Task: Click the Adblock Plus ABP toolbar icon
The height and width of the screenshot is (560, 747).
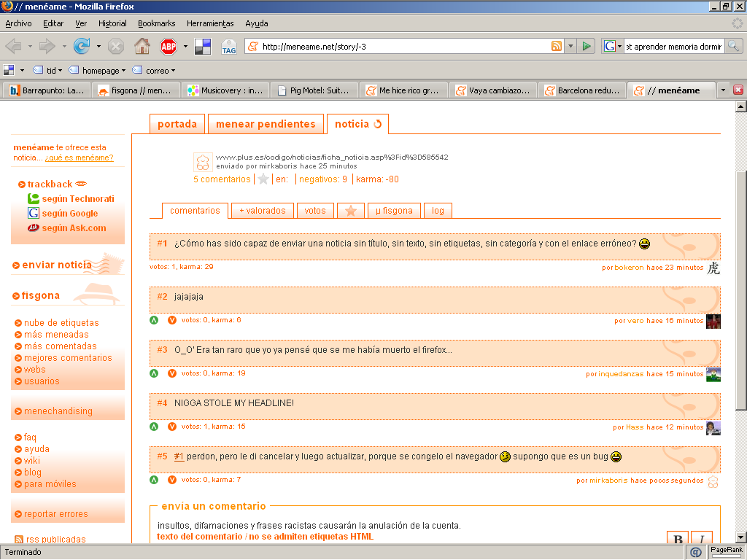Action: (x=169, y=47)
